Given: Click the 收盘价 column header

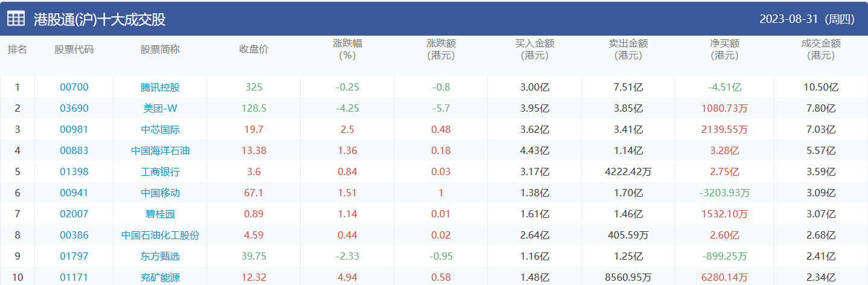Looking at the screenshot, I should pos(254,49).
